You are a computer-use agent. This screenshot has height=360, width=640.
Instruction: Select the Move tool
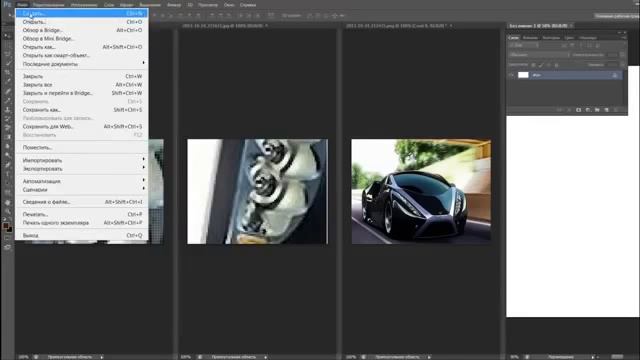7,36
